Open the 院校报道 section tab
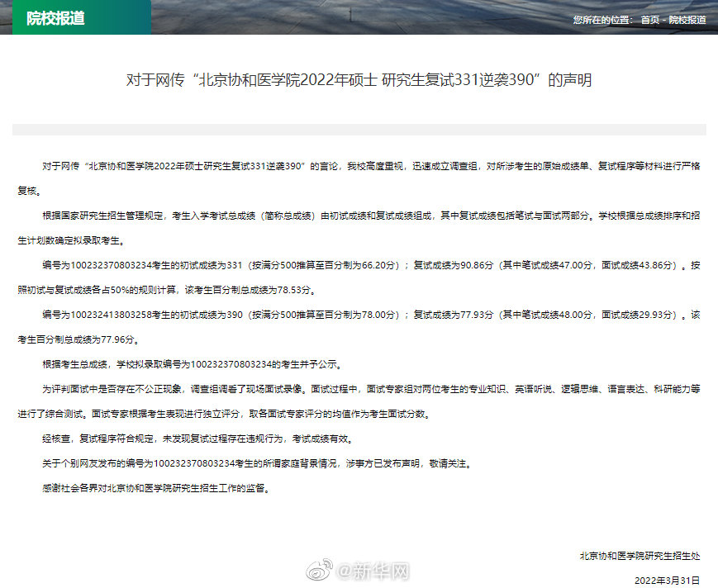Screen dimensions: 718x588 [x=82, y=17]
